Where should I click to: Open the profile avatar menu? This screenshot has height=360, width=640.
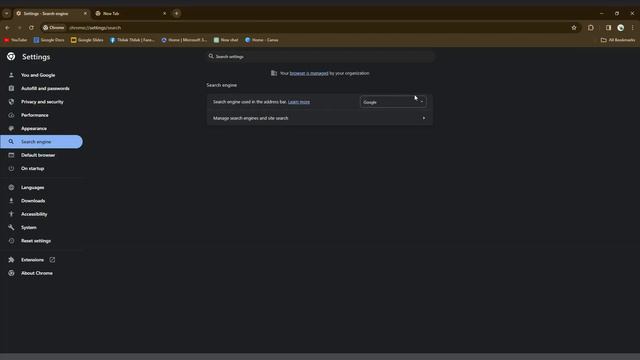pos(621,28)
